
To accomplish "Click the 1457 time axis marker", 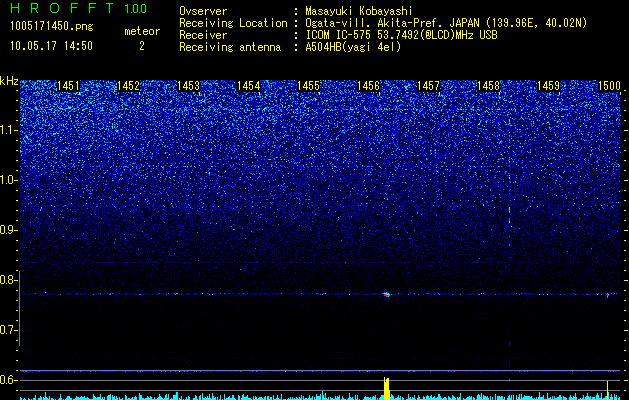I will click(428, 86).
